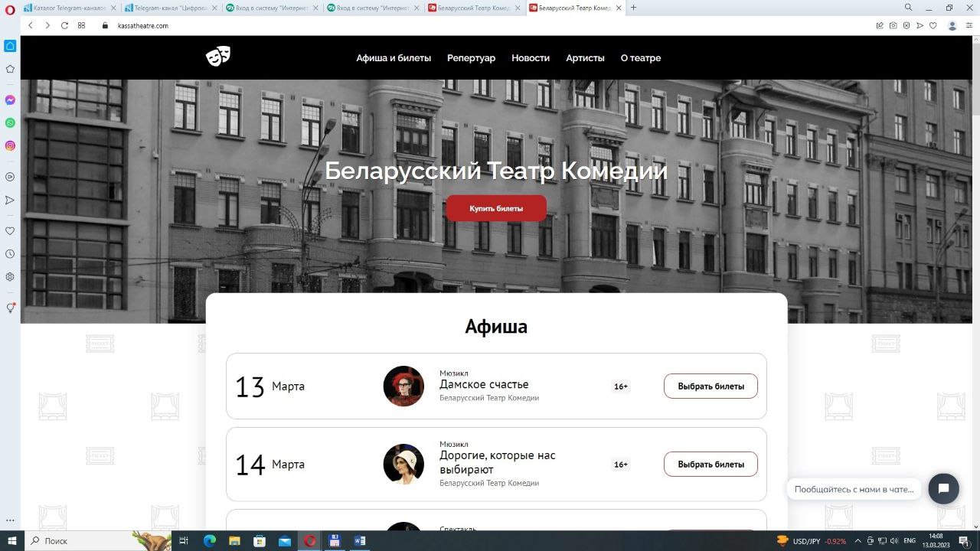Take a snapshot with the camera icon
The image size is (980, 551).
(x=893, y=25)
